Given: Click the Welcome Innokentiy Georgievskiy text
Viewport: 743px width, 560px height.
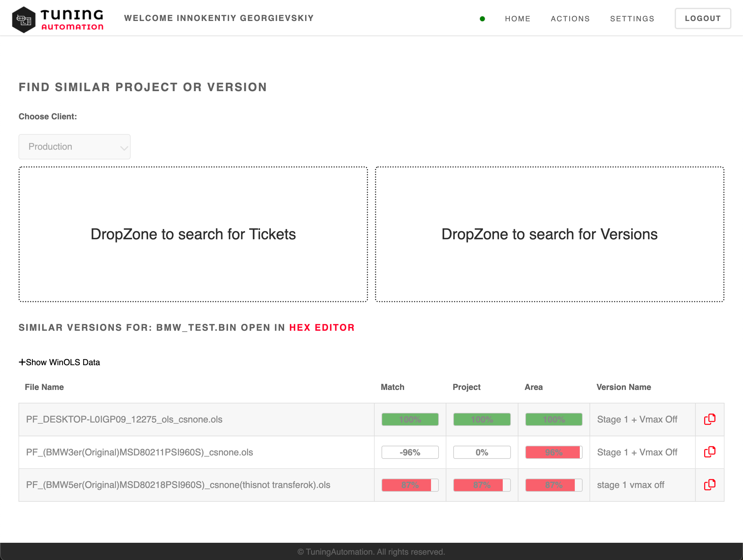Looking at the screenshot, I should (x=219, y=18).
